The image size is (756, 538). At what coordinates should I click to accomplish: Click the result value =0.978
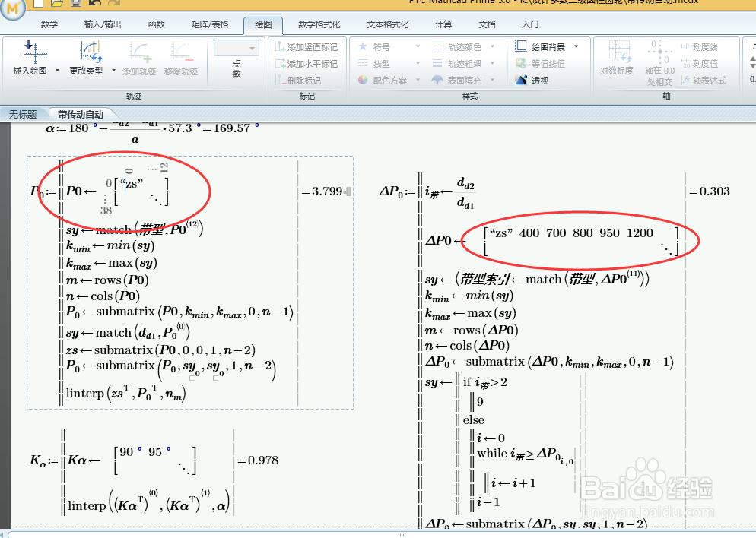258,460
